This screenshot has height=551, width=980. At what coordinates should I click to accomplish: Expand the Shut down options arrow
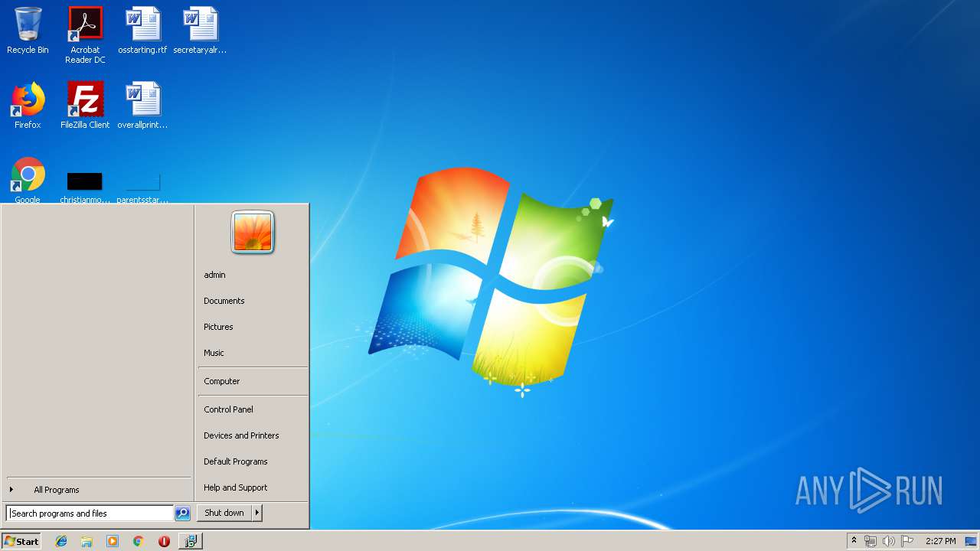click(257, 513)
